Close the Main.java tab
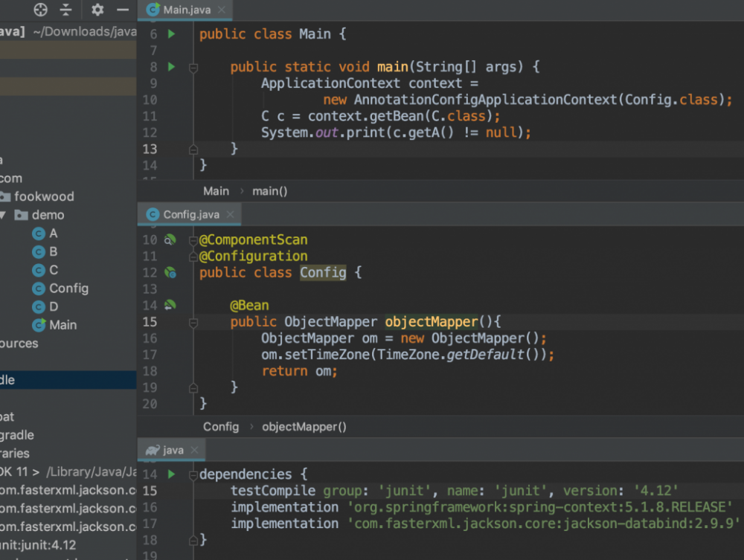 [x=222, y=10]
